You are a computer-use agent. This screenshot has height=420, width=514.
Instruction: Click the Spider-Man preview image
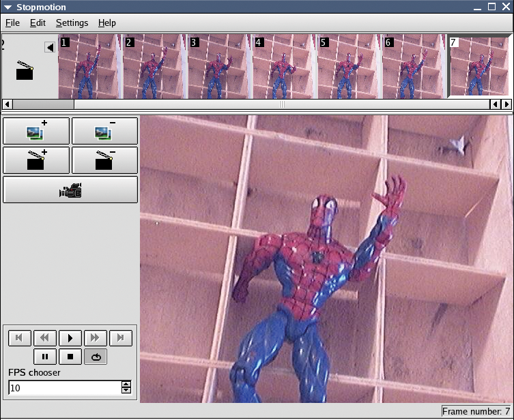(326, 258)
